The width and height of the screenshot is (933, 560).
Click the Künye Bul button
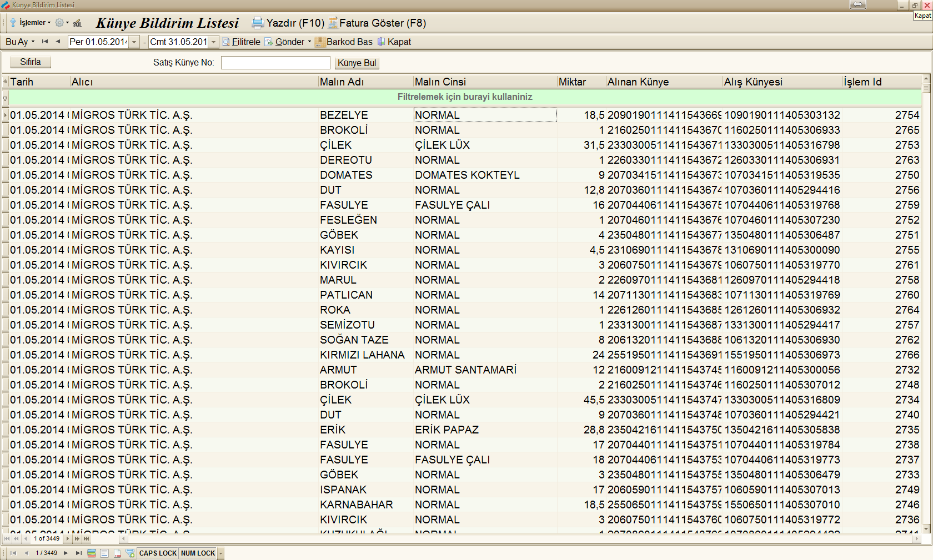(357, 63)
